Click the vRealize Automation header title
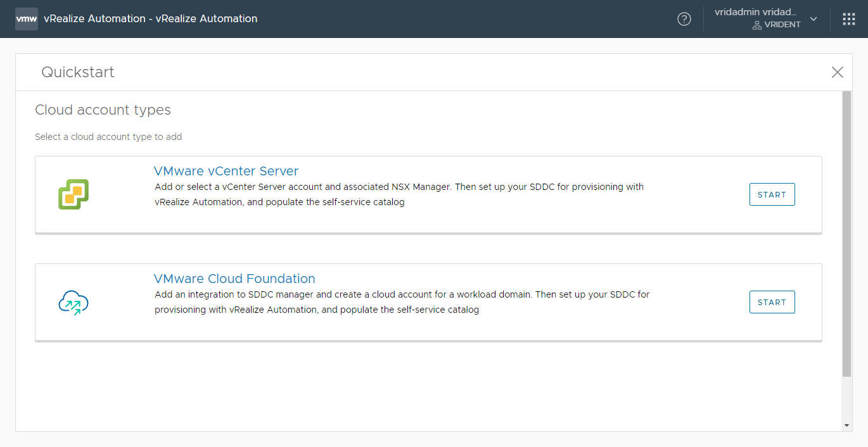The image size is (868, 447). (151, 19)
